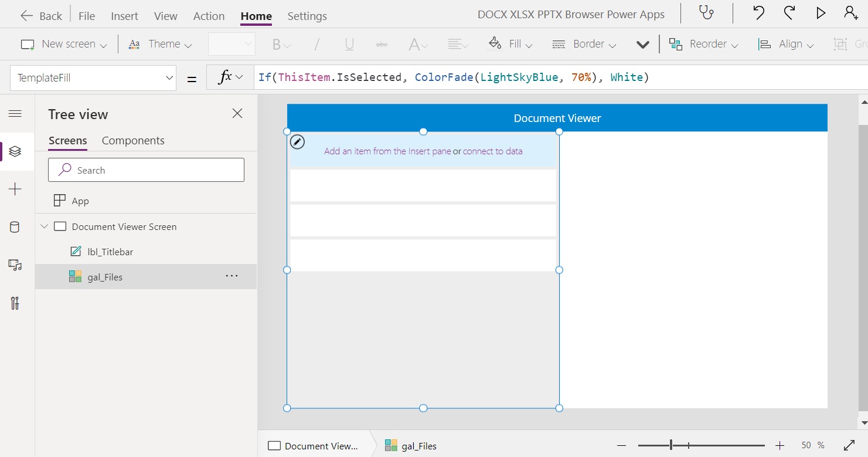The image size is (868, 457).
Task: Run the App checker stethoscope icon
Action: coord(706,12)
